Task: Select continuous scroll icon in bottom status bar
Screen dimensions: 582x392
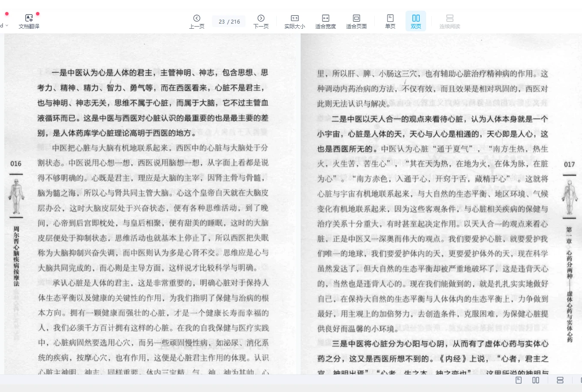Action: [560, 380]
